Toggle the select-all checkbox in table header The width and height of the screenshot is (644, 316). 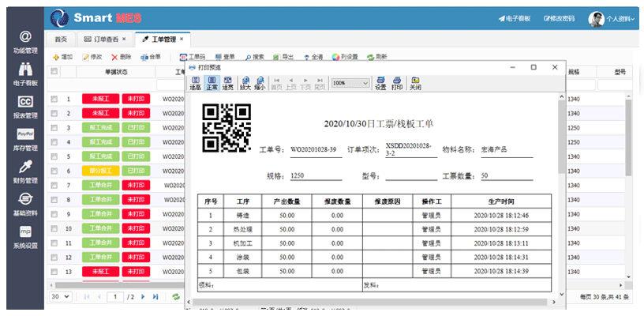click(54, 71)
